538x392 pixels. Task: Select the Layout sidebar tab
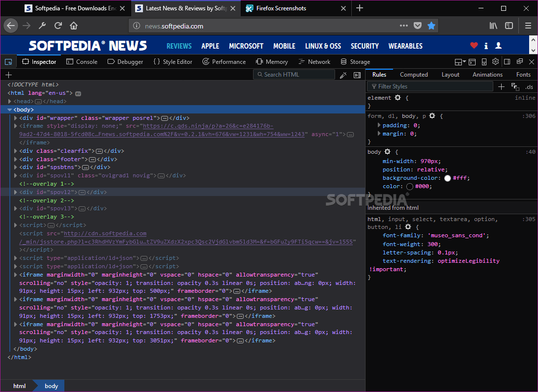pyautogui.click(x=450, y=75)
